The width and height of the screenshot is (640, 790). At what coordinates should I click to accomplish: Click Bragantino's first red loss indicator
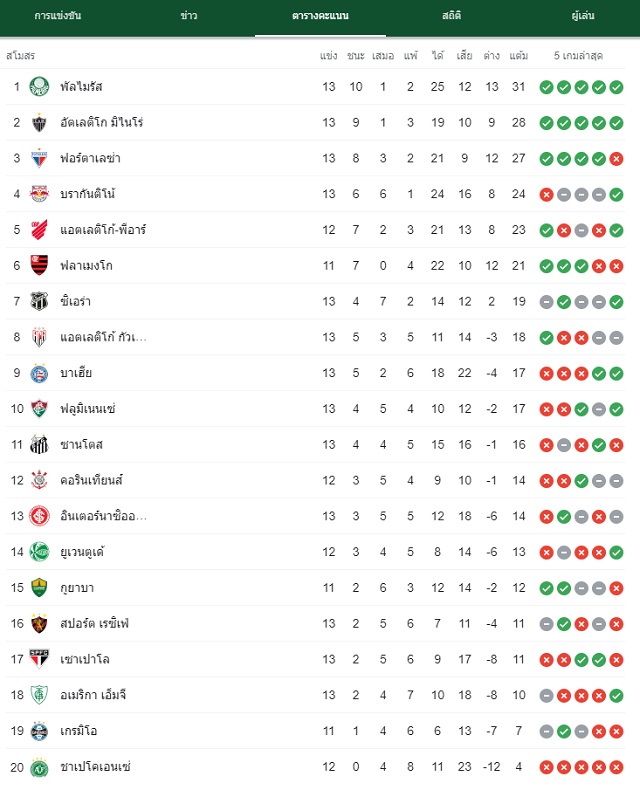click(x=546, y=194)
